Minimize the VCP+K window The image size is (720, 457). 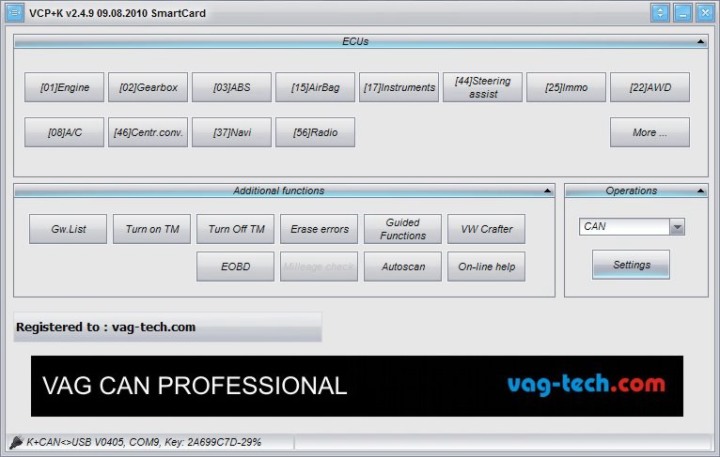683,13
